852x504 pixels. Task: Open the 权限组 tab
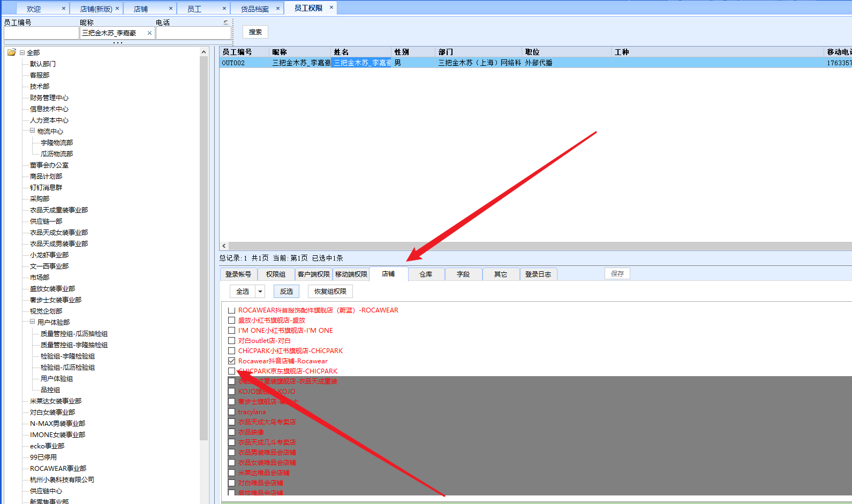tap(276, 274)
